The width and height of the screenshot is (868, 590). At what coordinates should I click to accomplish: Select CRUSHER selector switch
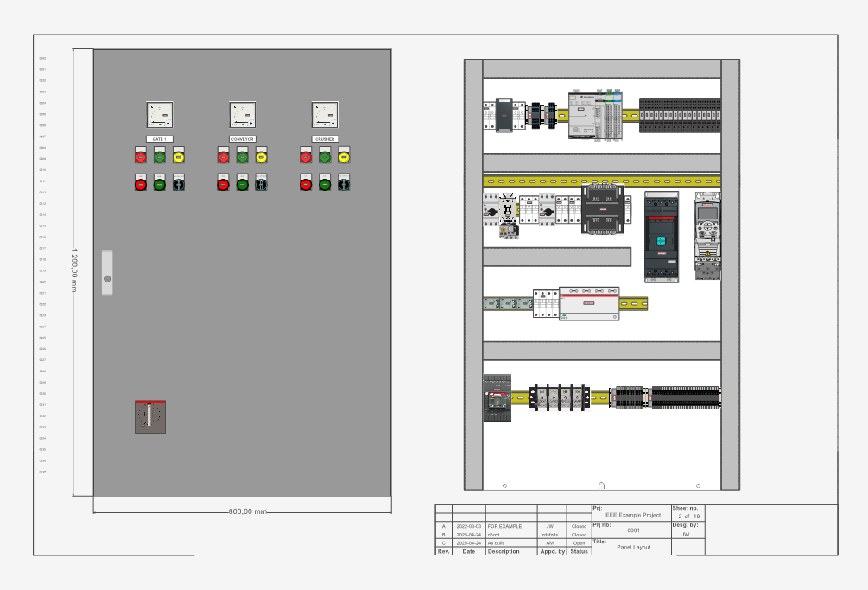344,182
